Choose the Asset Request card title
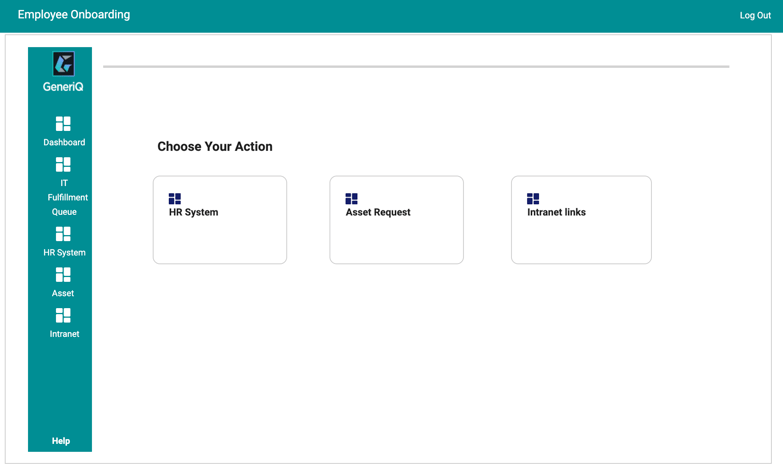783x475 pixels. (378, 212)
